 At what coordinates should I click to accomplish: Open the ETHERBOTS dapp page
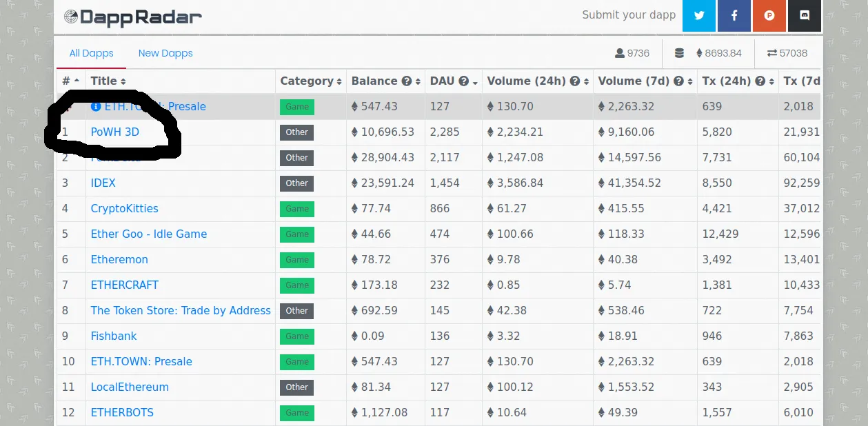tap(122, 412)
